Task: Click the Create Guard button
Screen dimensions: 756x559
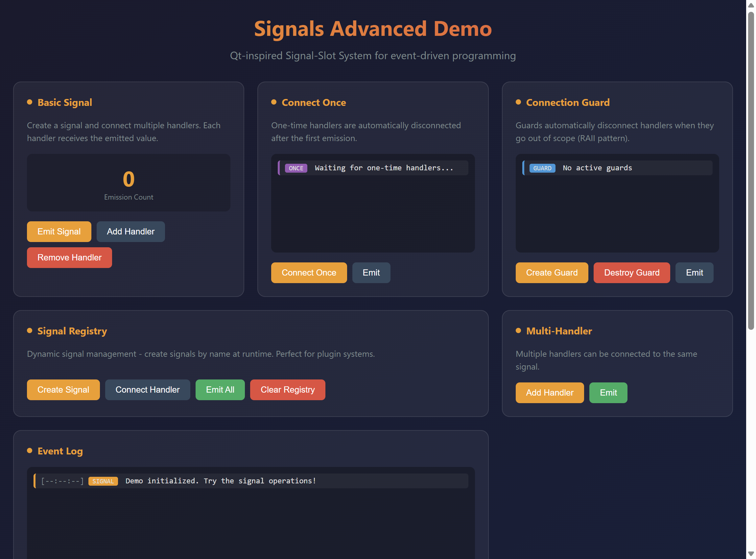Action: point(552,272)
